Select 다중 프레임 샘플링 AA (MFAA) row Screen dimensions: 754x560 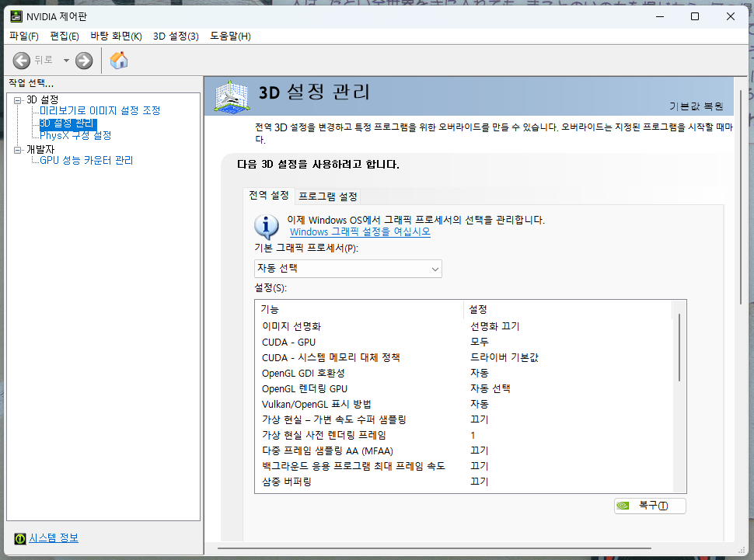(x=466, y=450)
